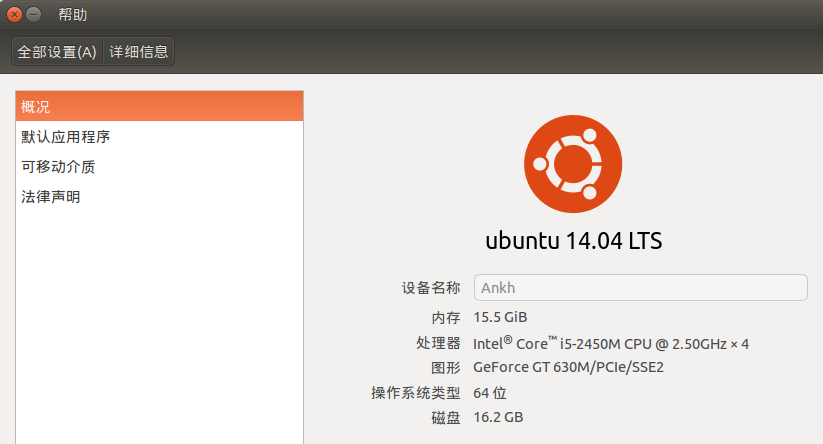Open 默认应用程序 section
Image resolution: width=823 pixels, height=444 pixels.
(160, 137)
